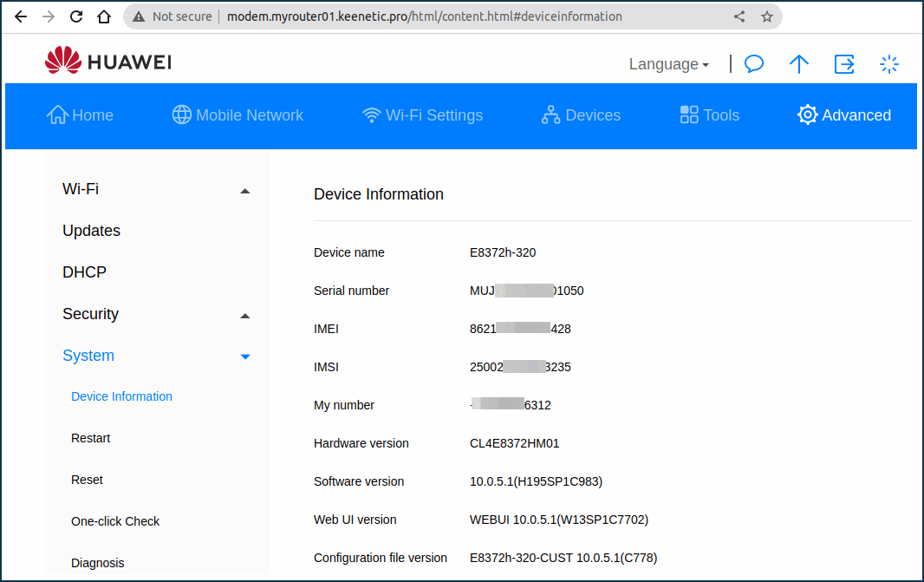This screenshot has height=582, width=924.
Task: Bookmark the page using the star icon
Action: tap(766, 16)
